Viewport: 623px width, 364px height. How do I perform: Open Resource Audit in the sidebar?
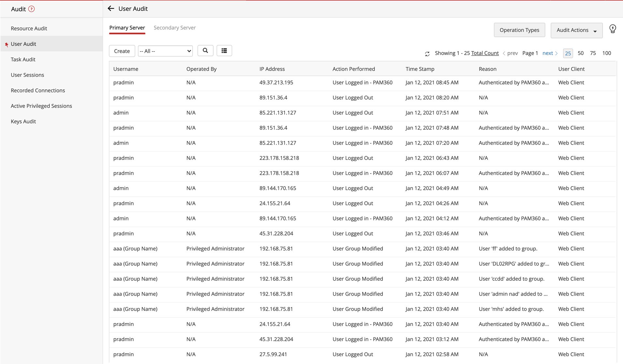click(29, 28)
